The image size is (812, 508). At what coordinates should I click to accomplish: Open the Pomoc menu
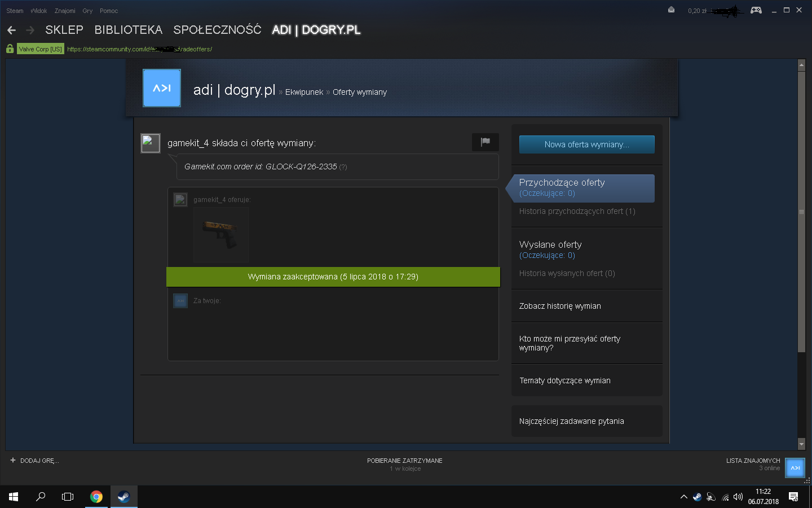tap(109, 11)
